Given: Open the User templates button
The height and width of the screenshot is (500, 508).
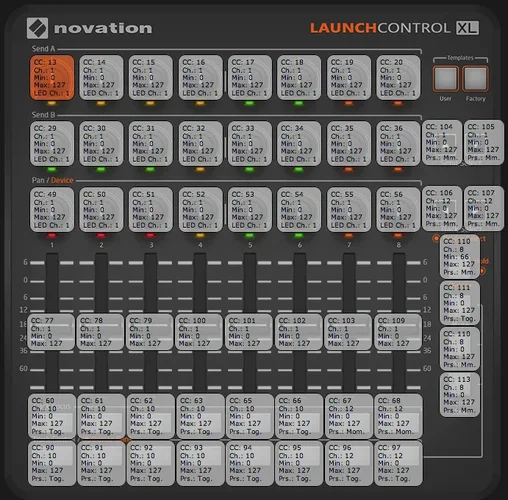Looking at the screenshot, I should pyautogui.click(x=446, y=79).
